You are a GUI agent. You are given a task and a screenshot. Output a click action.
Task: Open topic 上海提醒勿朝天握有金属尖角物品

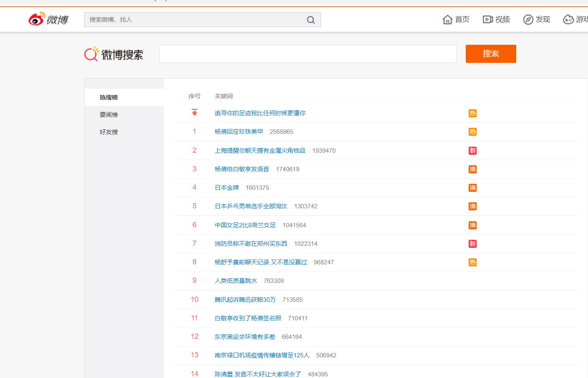click(x=260, y=151)
